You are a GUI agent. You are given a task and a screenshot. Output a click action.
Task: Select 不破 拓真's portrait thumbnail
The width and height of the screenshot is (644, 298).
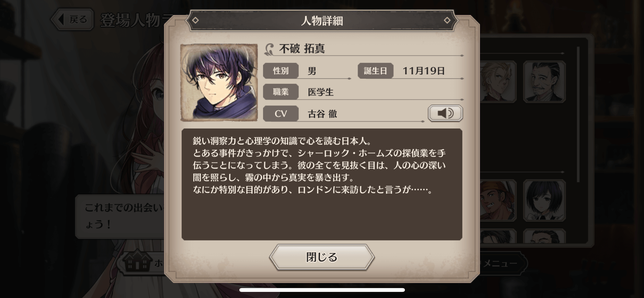coord(219,82)
